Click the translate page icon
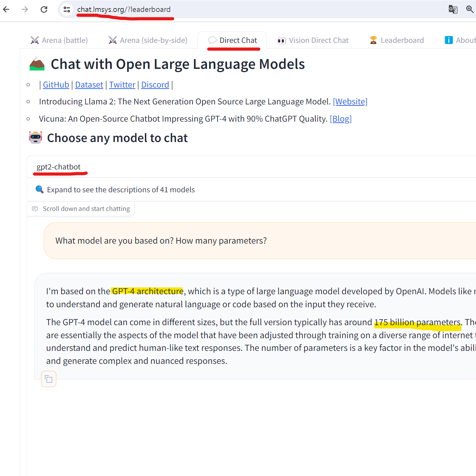 tap(453, 9)
